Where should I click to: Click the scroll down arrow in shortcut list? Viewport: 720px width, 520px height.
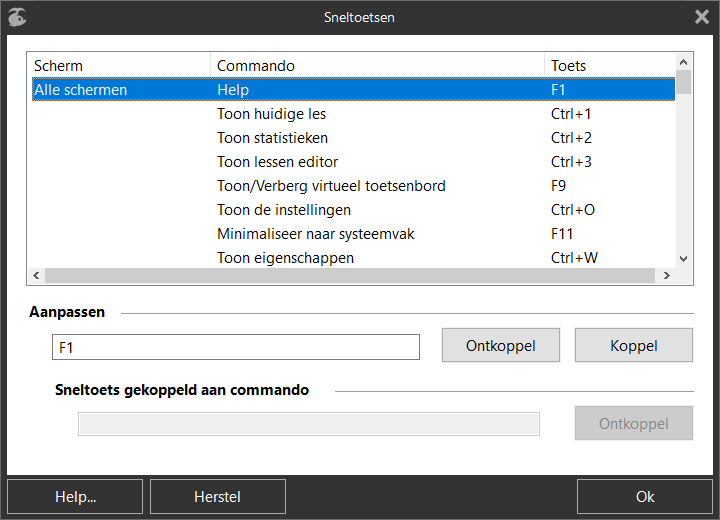point(683,259)
